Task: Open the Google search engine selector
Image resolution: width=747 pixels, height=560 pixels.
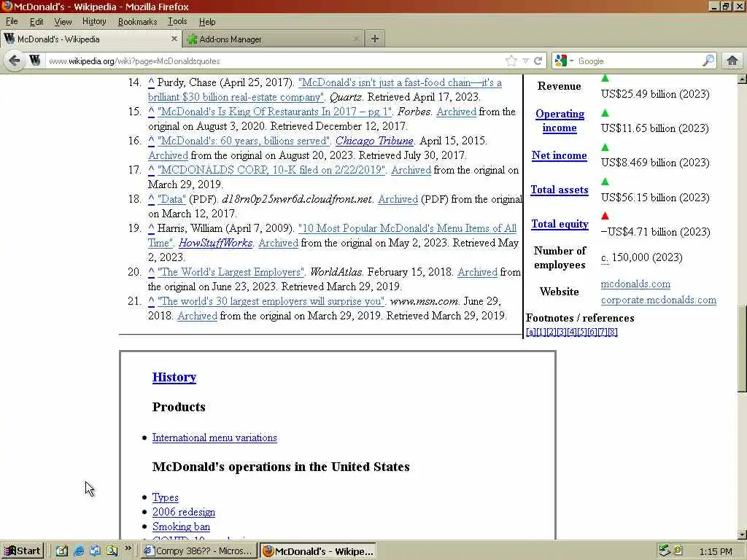Action: [564, 61]
